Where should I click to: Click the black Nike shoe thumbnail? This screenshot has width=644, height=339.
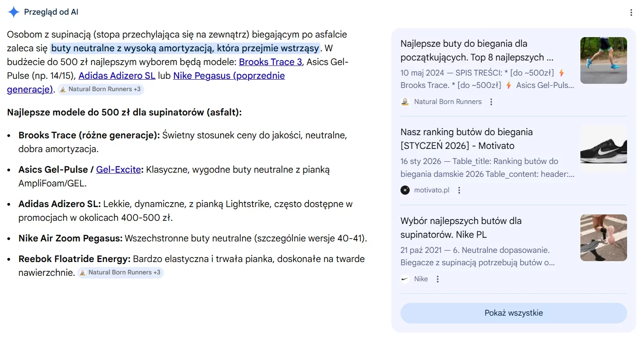point(603,149)
